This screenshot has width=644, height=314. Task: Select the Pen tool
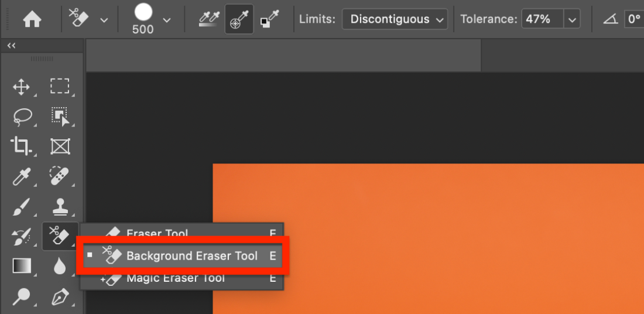click(x=60, y=297)
